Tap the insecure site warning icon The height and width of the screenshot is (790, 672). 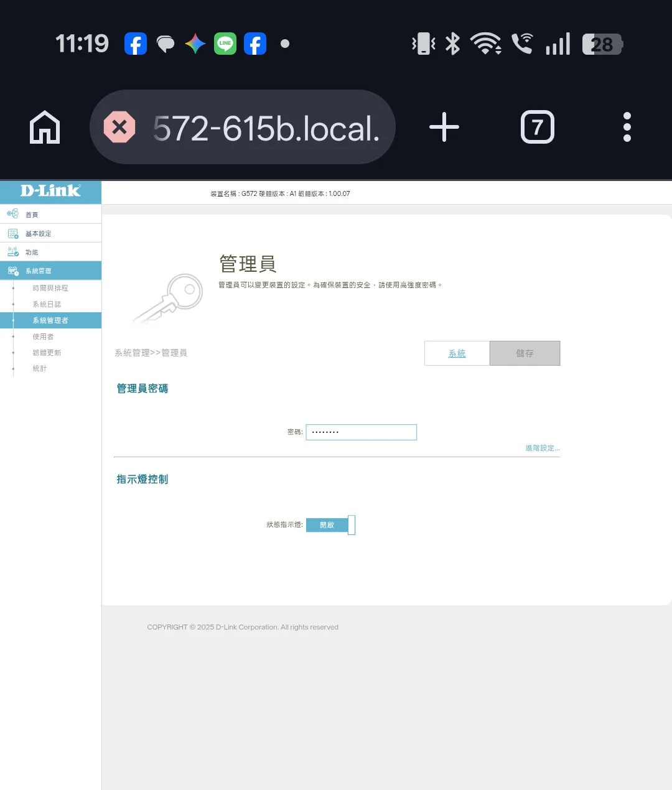click(119, 127)
